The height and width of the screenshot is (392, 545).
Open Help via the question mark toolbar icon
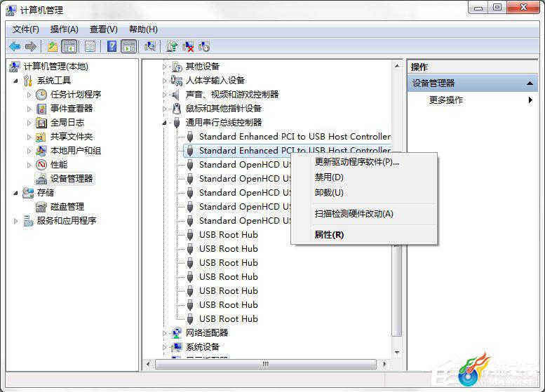pos(112,46)
